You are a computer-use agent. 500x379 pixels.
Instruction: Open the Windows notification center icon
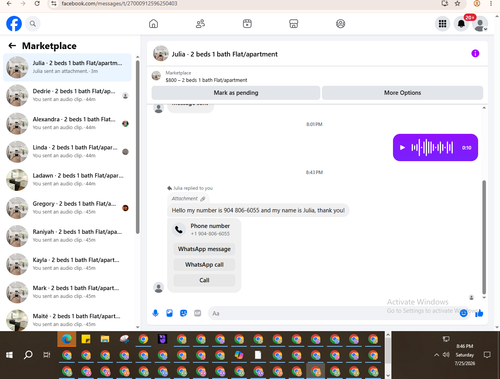pos(487,355)
